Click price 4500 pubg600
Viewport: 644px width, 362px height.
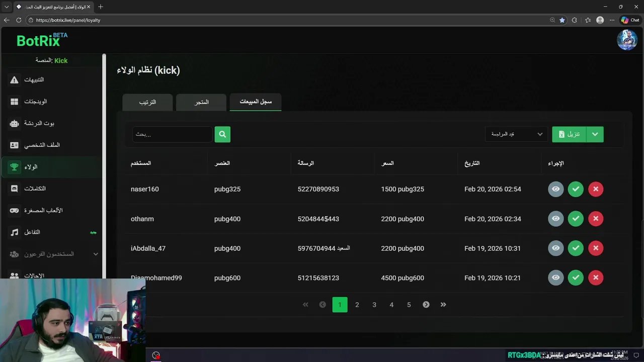coord(403,278)
